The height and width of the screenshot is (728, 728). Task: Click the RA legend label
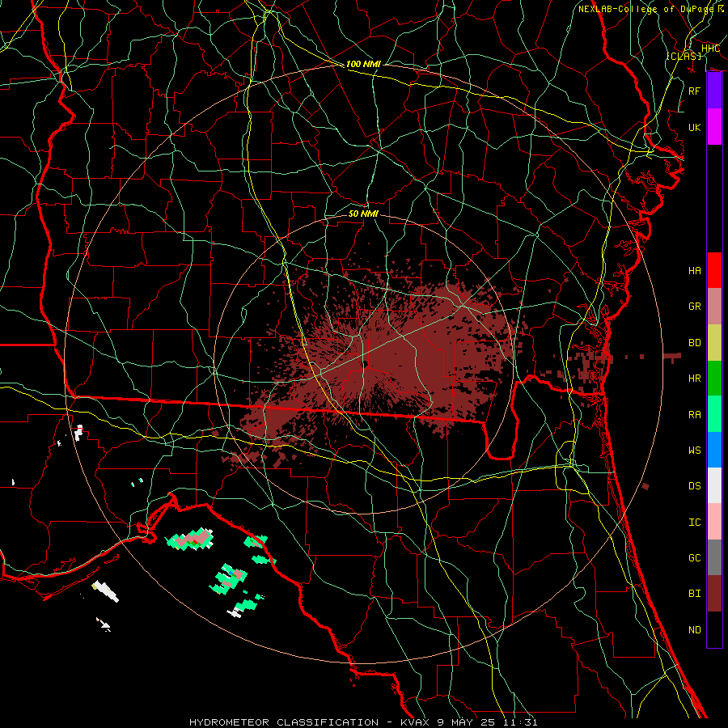click(695, 414)
